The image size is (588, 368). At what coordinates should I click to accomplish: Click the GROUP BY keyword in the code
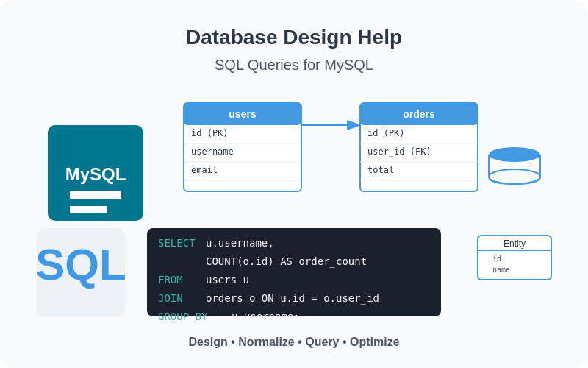[x=182, y=316]
